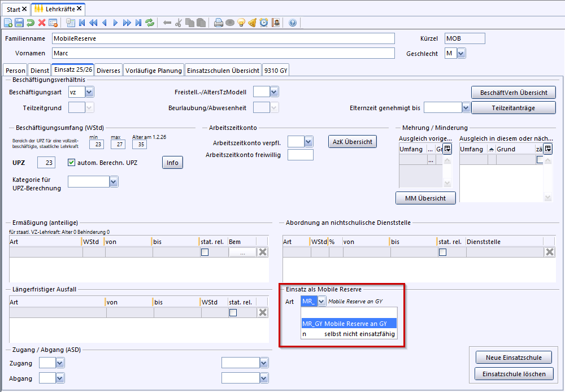
Task: Click the BeschäftVerh Übersicht button
Action: (514, 93)
